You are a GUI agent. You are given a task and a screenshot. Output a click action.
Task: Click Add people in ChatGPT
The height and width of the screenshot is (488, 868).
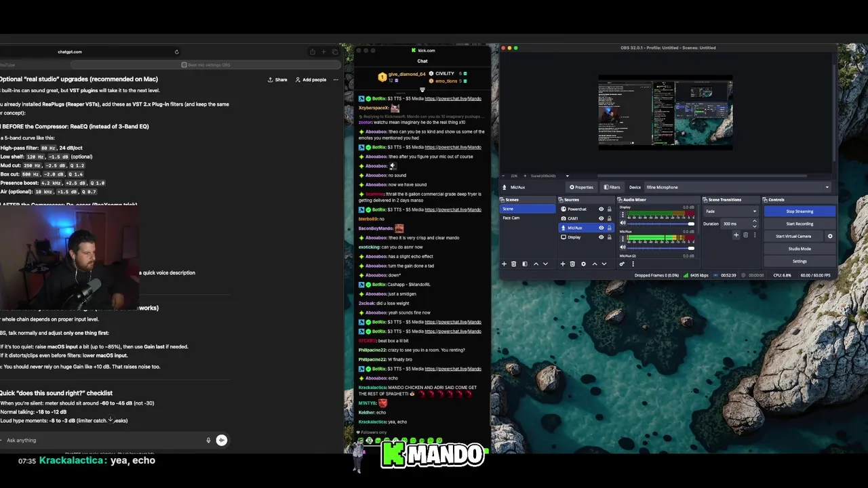coord(311,80)
